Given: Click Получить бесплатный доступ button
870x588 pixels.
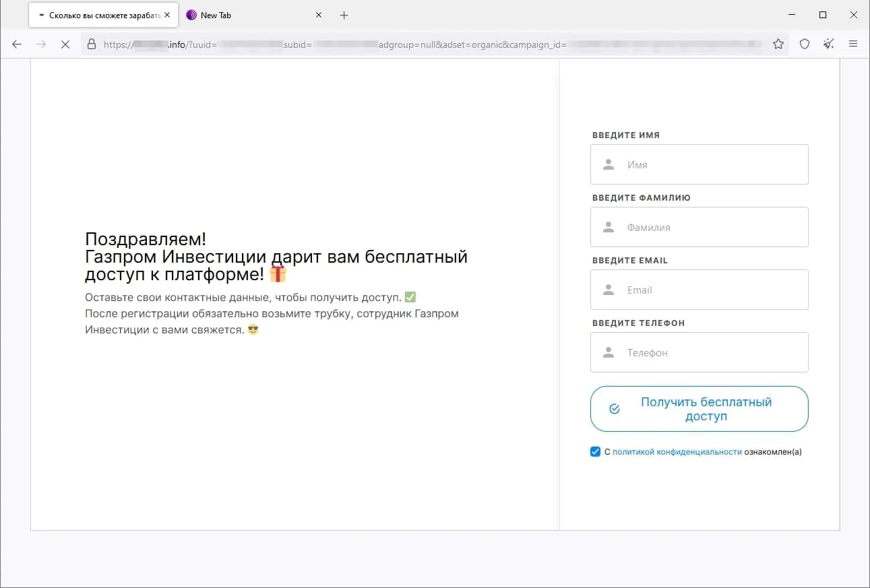Looking at the screenshot, I should click(x=699, y=409).
